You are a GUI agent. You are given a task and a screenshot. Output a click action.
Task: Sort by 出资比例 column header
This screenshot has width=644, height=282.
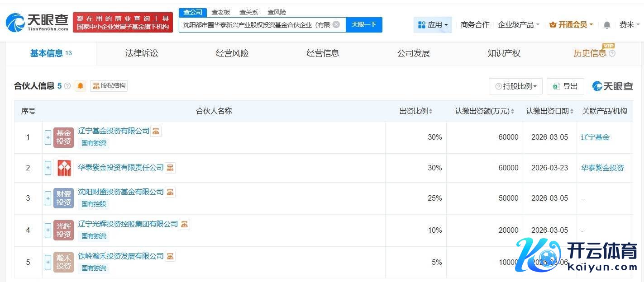(x=415, y=111)
